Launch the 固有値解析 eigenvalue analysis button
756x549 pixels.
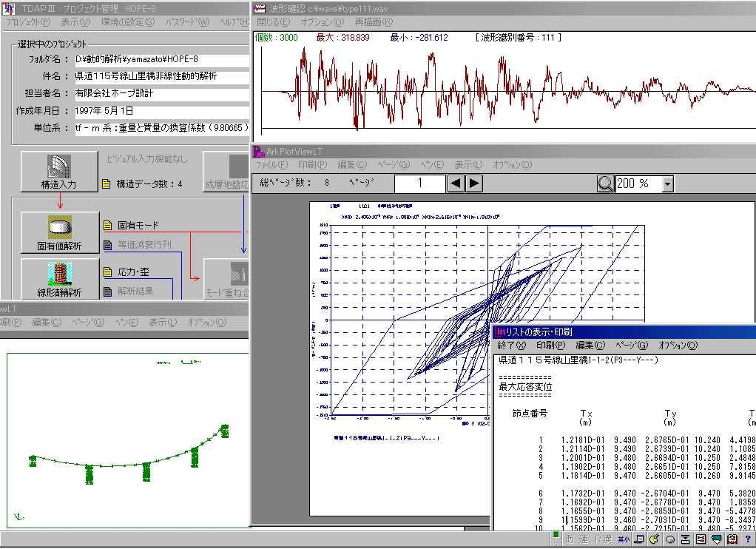point(60,232)
